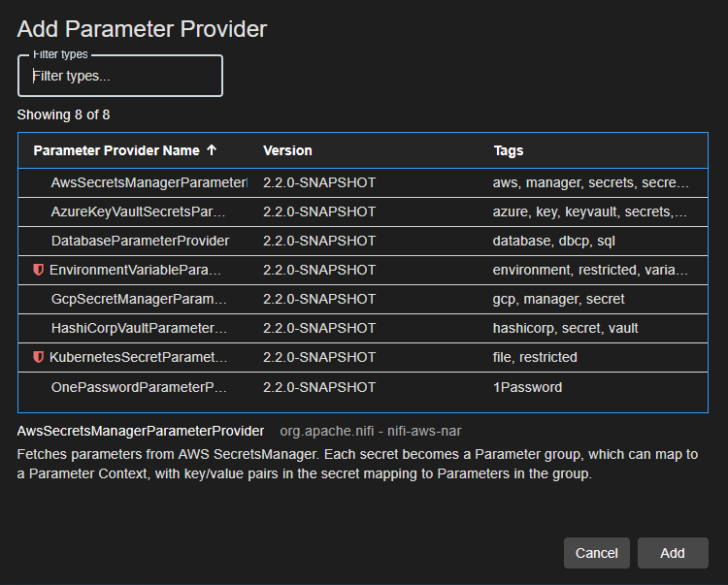Click tags 'environment, restricted, varia…'
This screenshot has height=585, width=728.
click(590, 270)
